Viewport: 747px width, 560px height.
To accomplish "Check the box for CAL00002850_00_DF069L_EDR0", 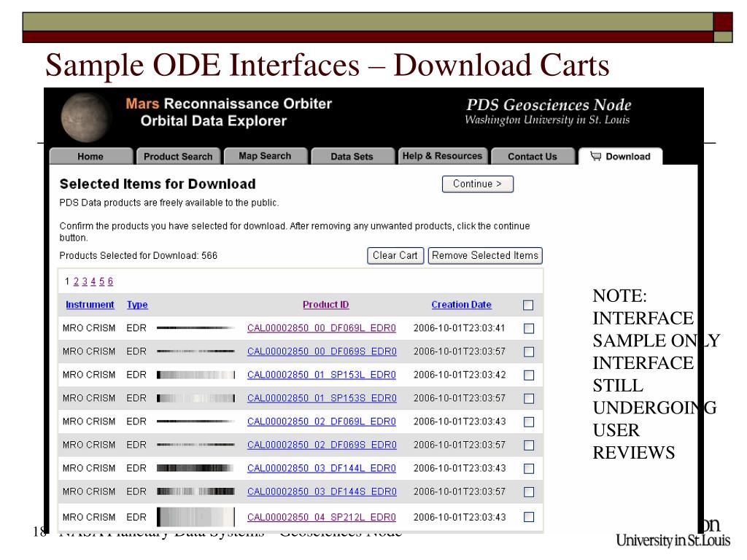I will pos(529,329).
